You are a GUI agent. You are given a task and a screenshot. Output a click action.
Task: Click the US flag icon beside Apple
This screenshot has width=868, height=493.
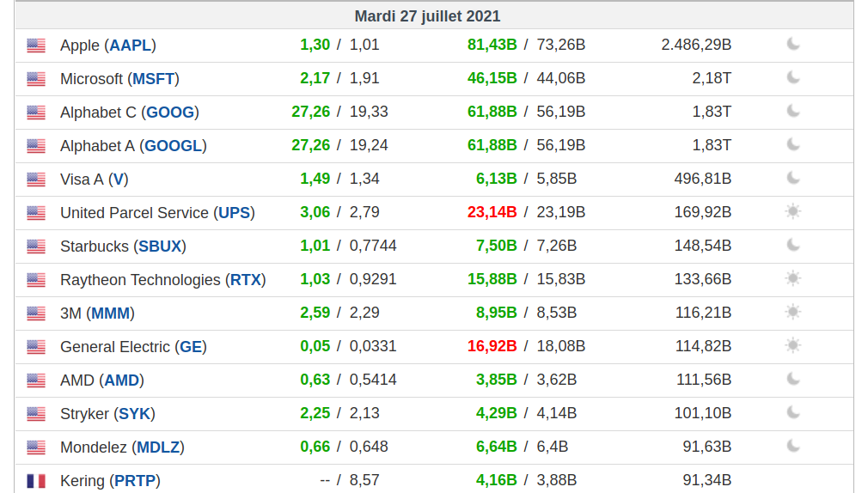click(x=36, y=46)
